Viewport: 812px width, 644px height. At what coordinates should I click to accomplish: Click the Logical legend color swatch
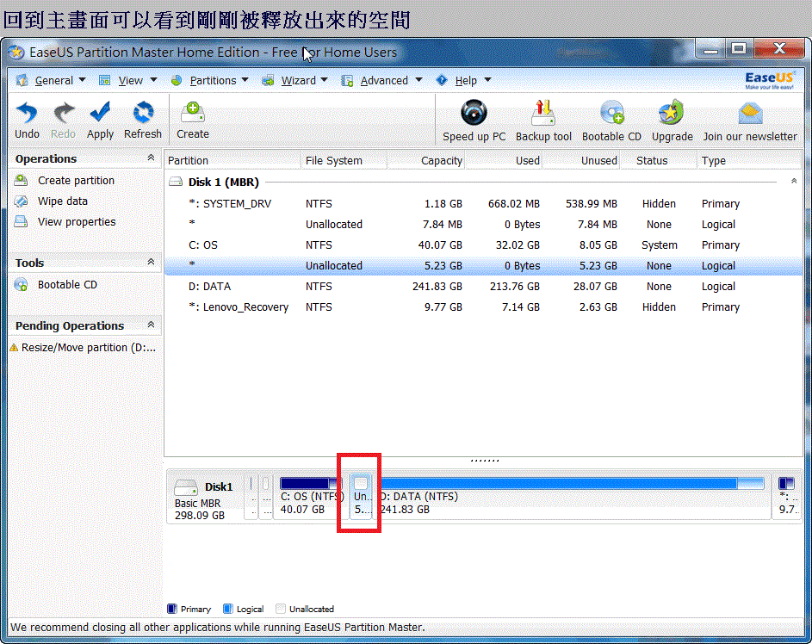[x=228, y=609]
